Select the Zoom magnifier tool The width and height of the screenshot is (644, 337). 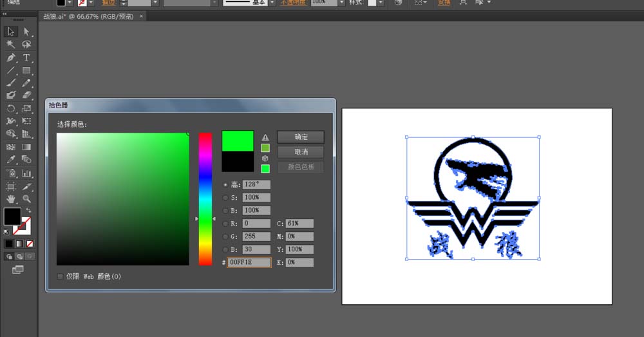point(26,199)
